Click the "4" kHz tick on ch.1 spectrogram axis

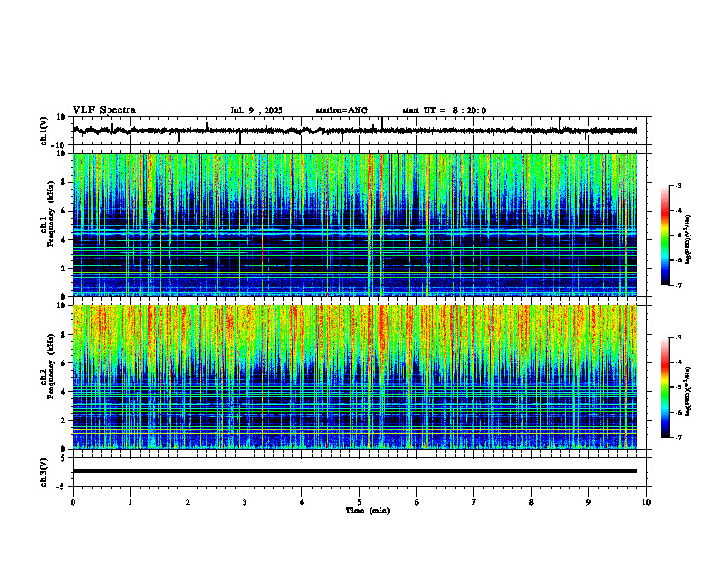63,240
